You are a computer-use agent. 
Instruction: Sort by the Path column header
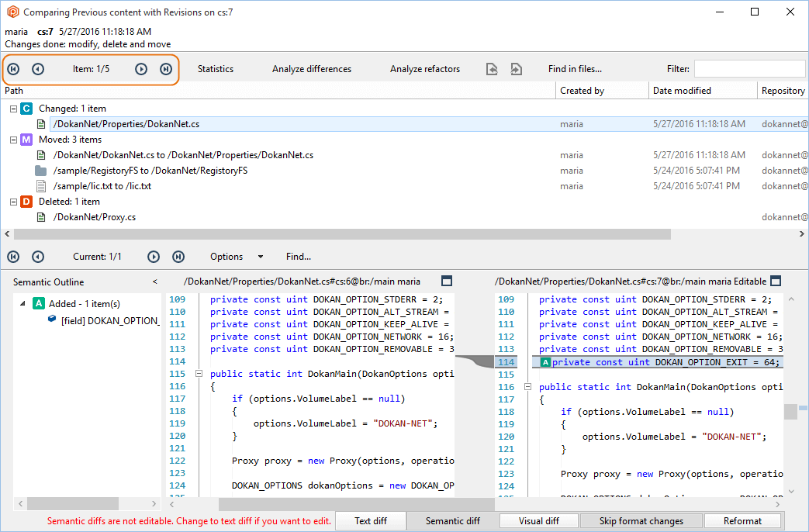tap(278, 90)
